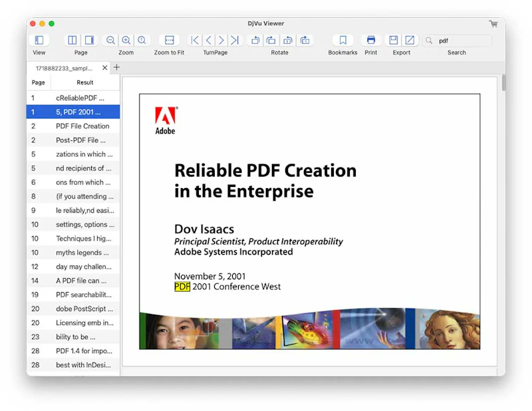
Task: Select result zations in which ...
Action: click(73, 154)
